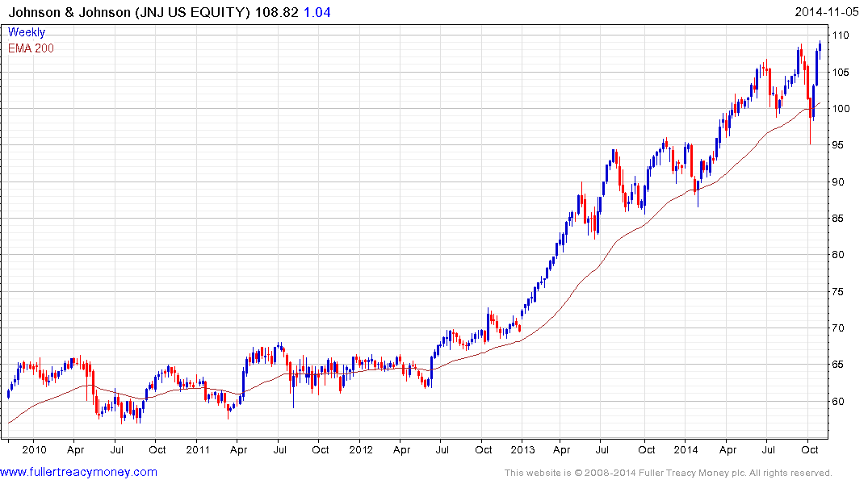Click the 100 price axis label
This screenshot has height=484, width=868.
pos(841,108)
